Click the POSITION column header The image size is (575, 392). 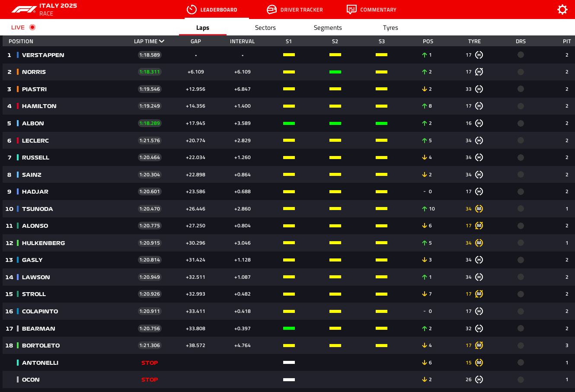coord(21,41)
